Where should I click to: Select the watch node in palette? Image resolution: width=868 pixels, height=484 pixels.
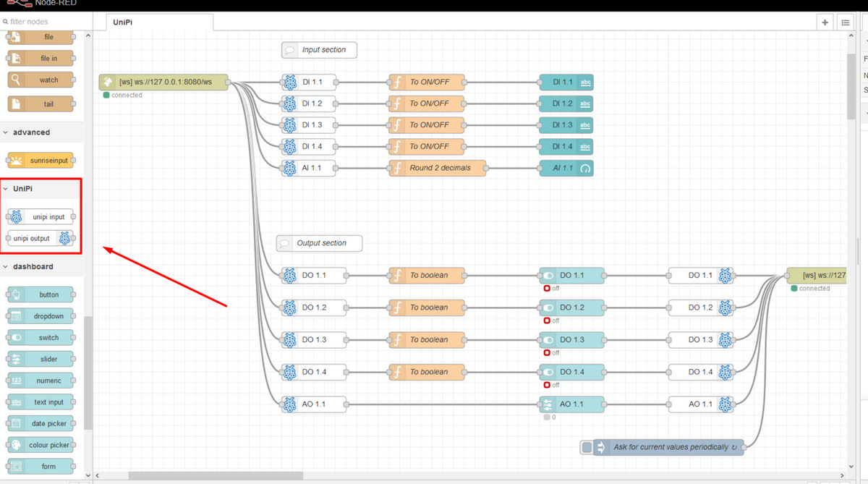[41, 80]
